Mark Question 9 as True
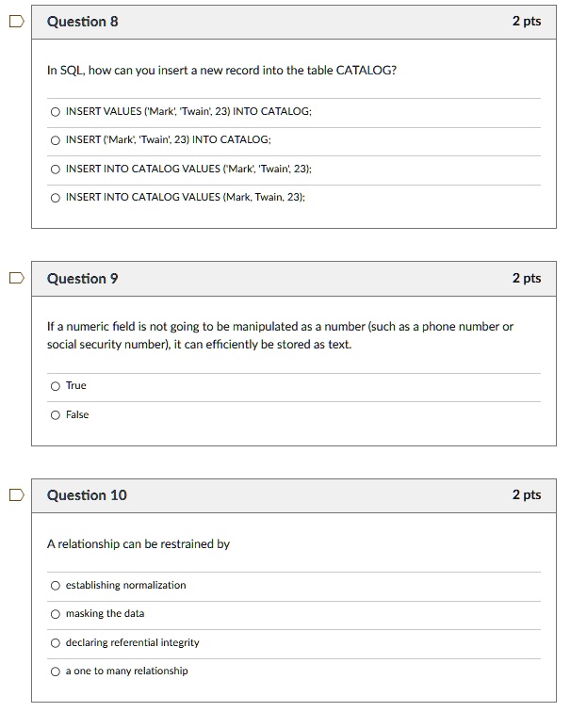This screenshot has width=587, height=728. [x=56, y=386]
